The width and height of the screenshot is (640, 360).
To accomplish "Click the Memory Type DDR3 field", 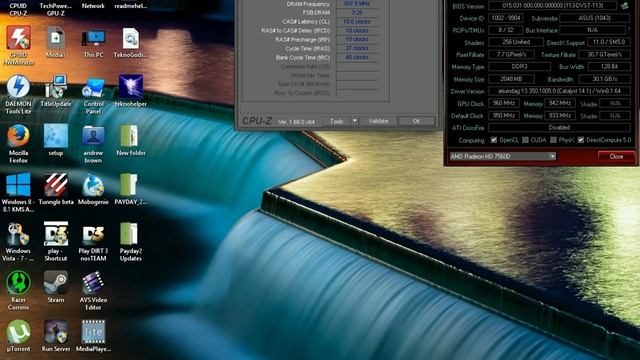I will (x=519, y=67).
